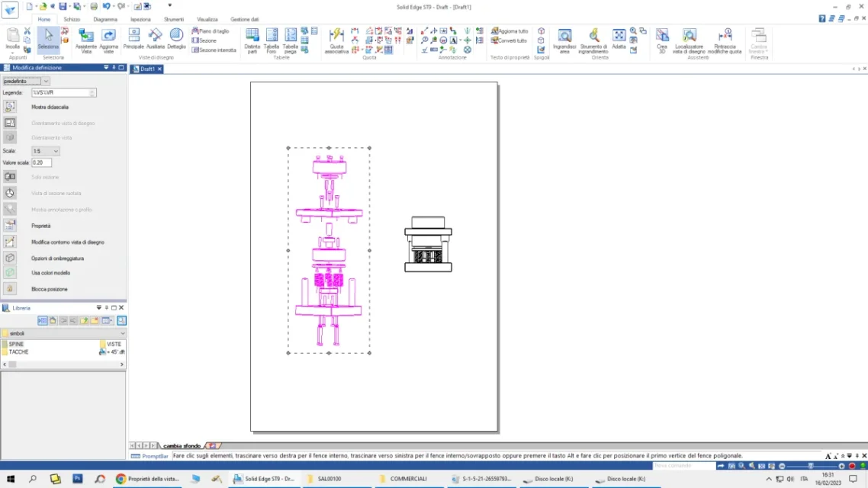Insert a Tabella Foro
Screen dimensions: 868x488
[272, 41]
